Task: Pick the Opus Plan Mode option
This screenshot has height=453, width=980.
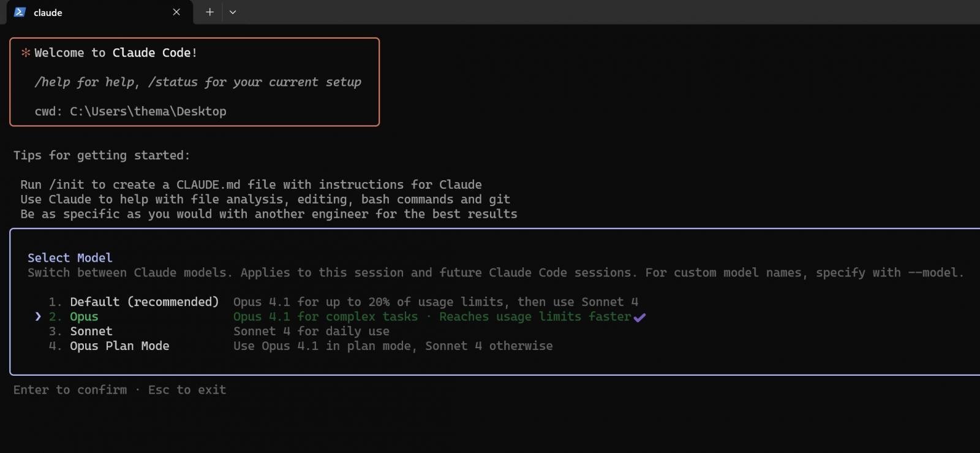Action: tap(119, 346)
